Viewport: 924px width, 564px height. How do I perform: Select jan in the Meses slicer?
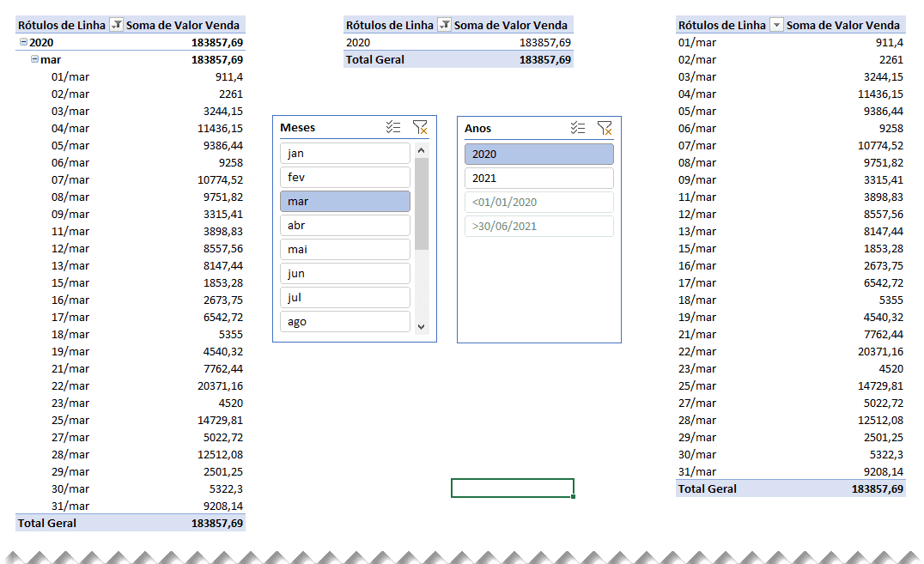[344, 154]
